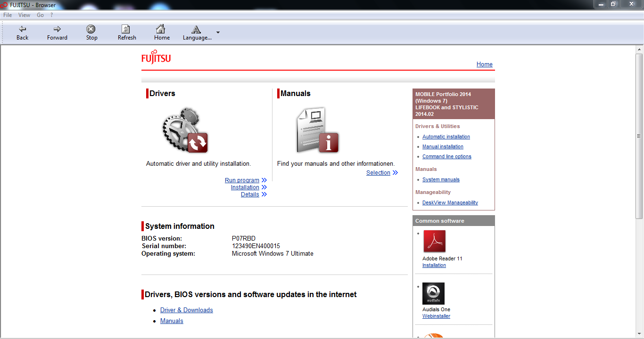Reload the page using the Refresh icon
This screenshot has width=644, height=339.
click(x=126, y=29)
